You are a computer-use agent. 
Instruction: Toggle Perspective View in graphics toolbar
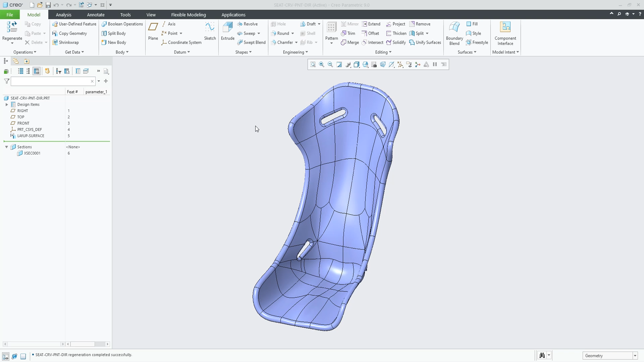(x=383, y=64)
